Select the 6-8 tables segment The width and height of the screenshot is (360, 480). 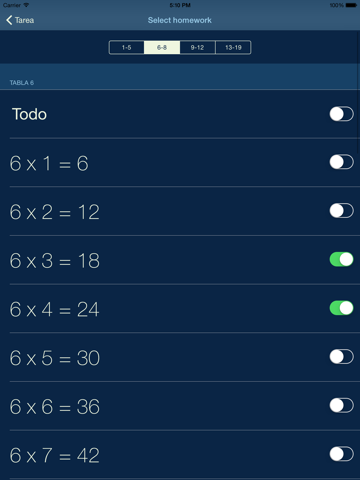162,47
